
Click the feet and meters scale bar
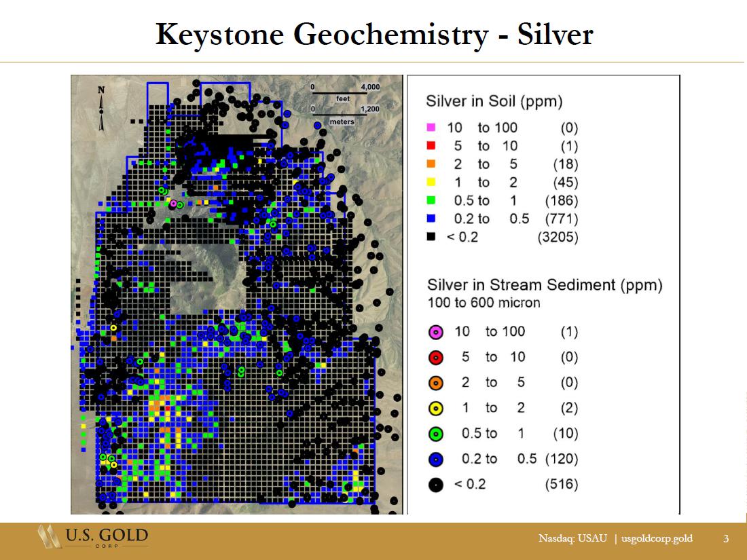click(x=344, y=104)
